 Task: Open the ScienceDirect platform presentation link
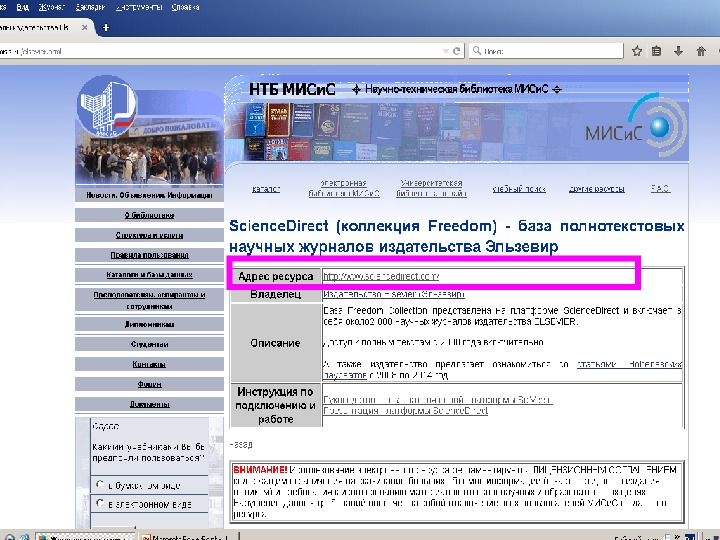tap(405, 410)
